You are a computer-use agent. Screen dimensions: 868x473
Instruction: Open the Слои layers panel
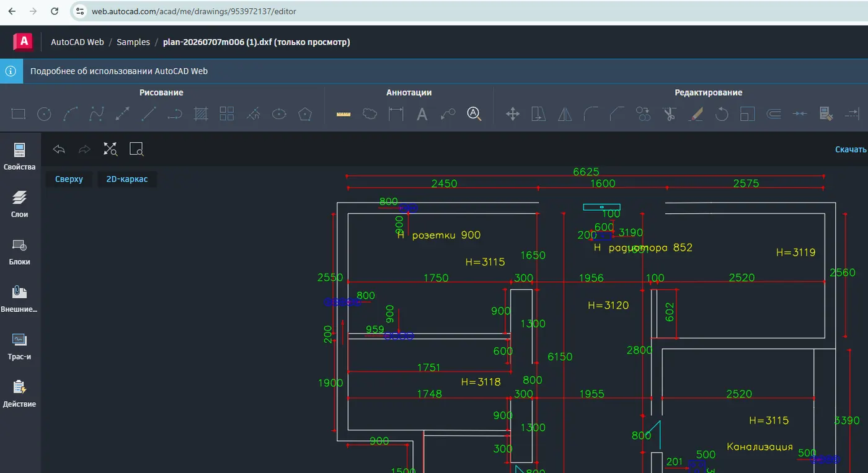tap(20, 204)
